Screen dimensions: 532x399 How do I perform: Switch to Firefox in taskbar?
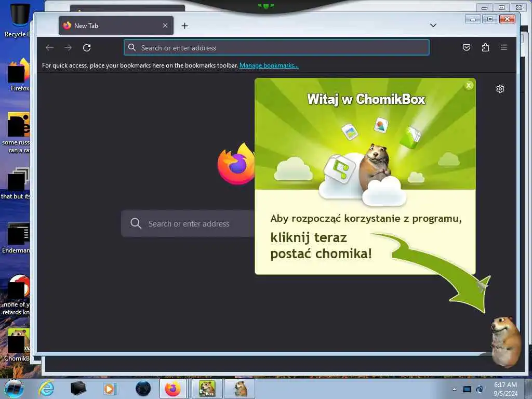(x=173, y=389)
